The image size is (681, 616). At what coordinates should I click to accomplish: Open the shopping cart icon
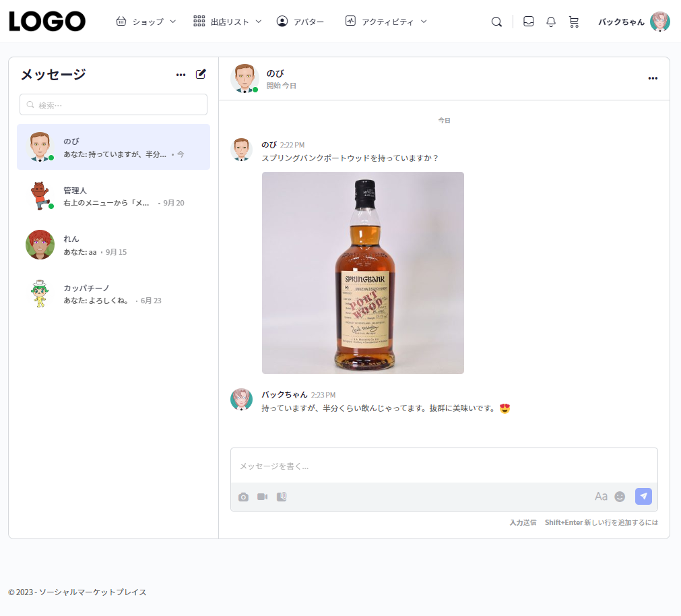[x=573, y=22]
